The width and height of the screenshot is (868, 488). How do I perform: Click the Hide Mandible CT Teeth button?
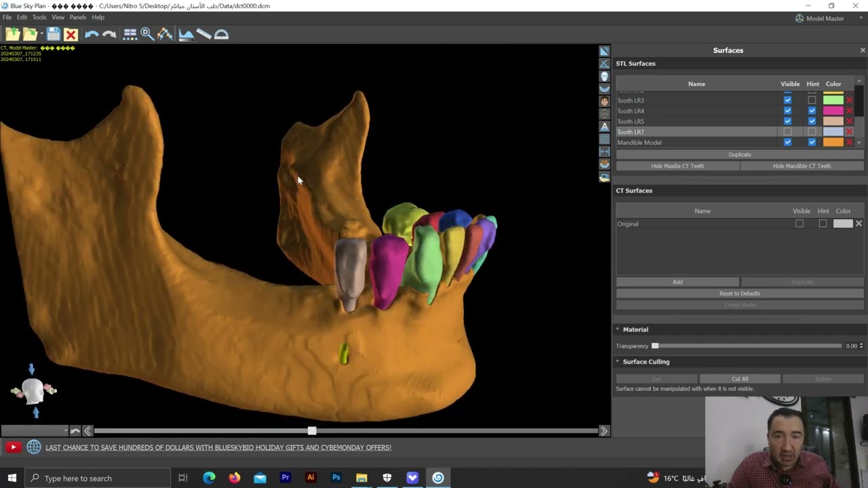pyautogui.click(x=802, y=166)
